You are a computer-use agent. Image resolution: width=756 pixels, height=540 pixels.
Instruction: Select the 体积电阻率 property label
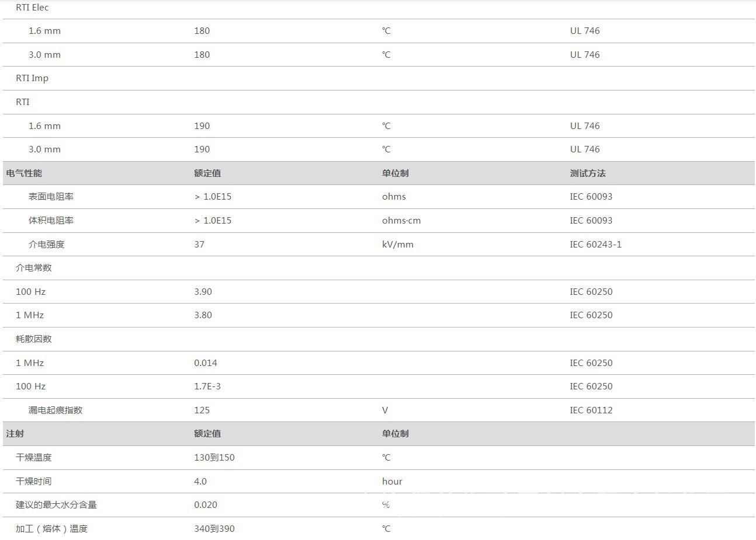coord(51,221)
